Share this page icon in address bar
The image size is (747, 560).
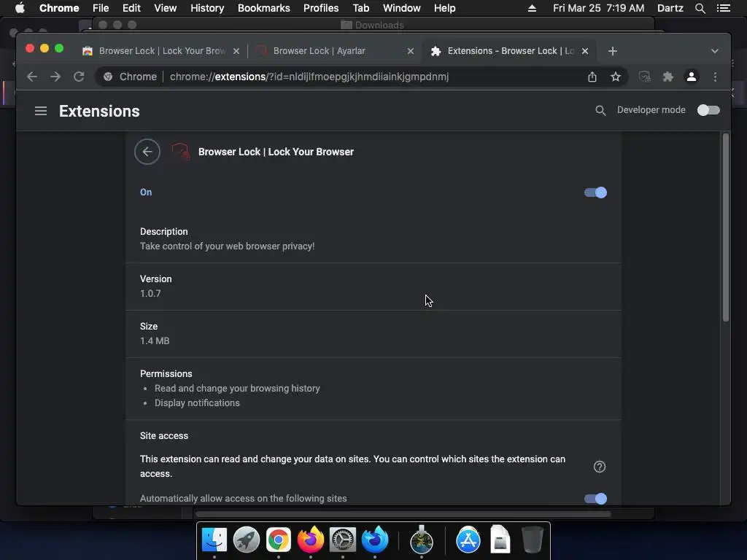592,77
